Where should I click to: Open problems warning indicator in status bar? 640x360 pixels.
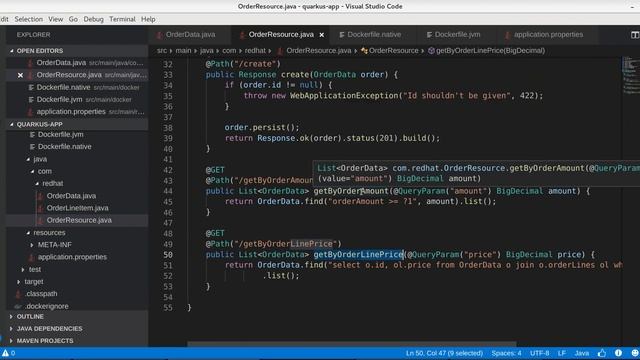pos(8,353)
